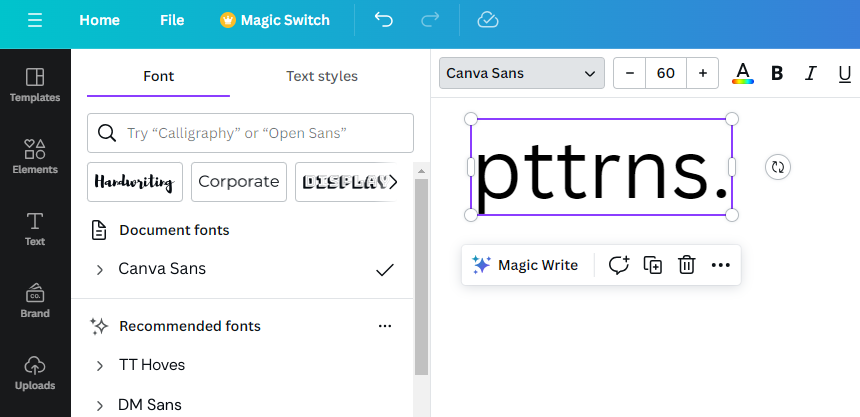Toggle bold formatting

[777, 73]
